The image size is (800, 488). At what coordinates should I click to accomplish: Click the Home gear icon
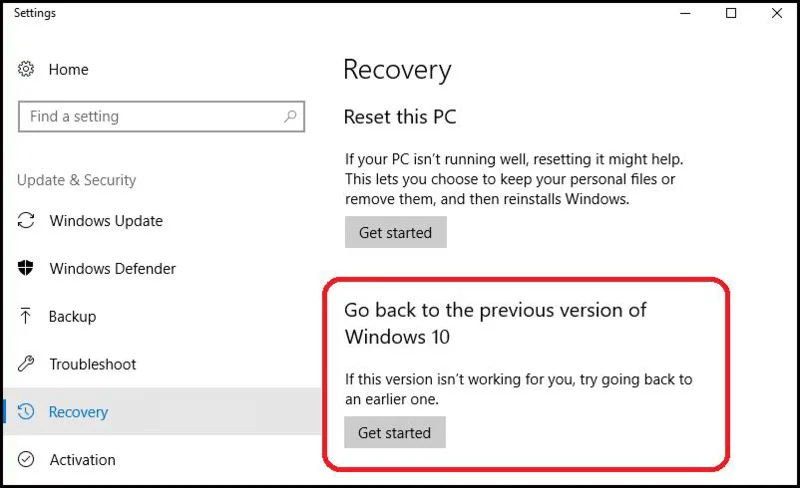point(26,69)
